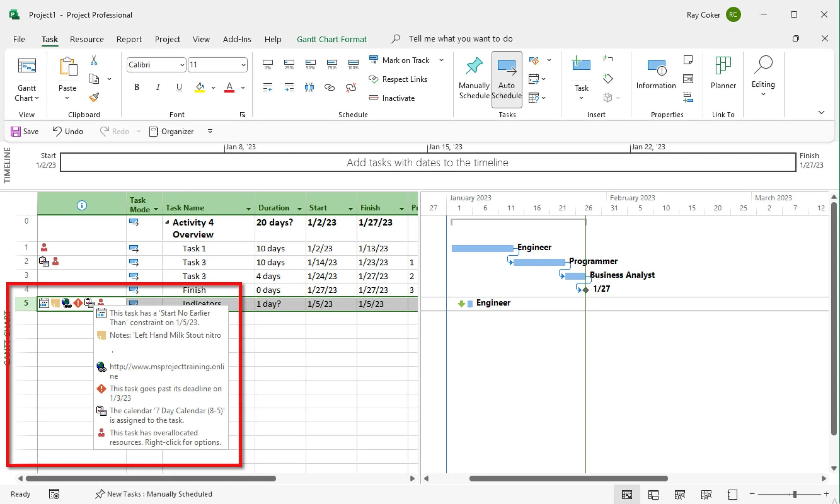Click the Details icon in Properties
840x504 pixels.
(x=688, y=79)
